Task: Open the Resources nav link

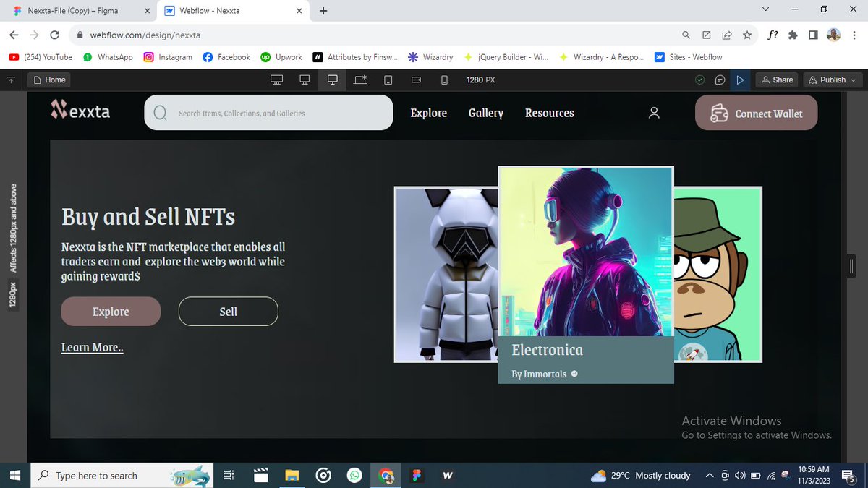Action: [x=550, y=113]
